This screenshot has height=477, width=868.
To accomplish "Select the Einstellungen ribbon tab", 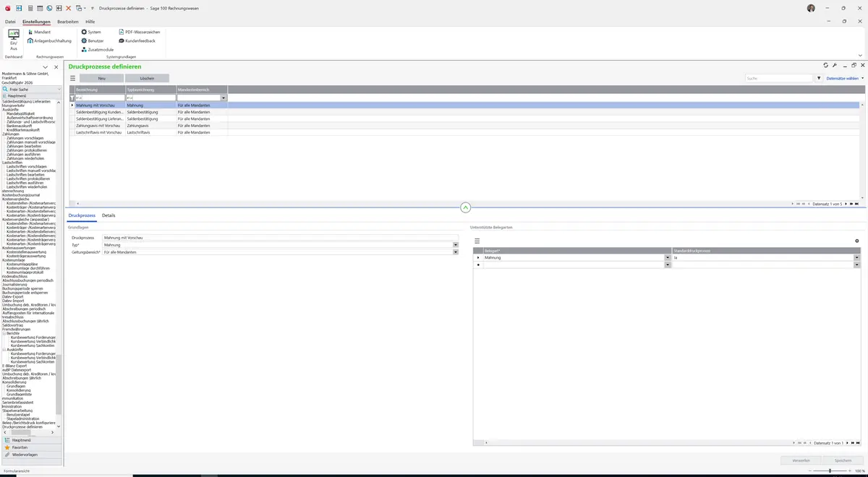I will [36, 22].
